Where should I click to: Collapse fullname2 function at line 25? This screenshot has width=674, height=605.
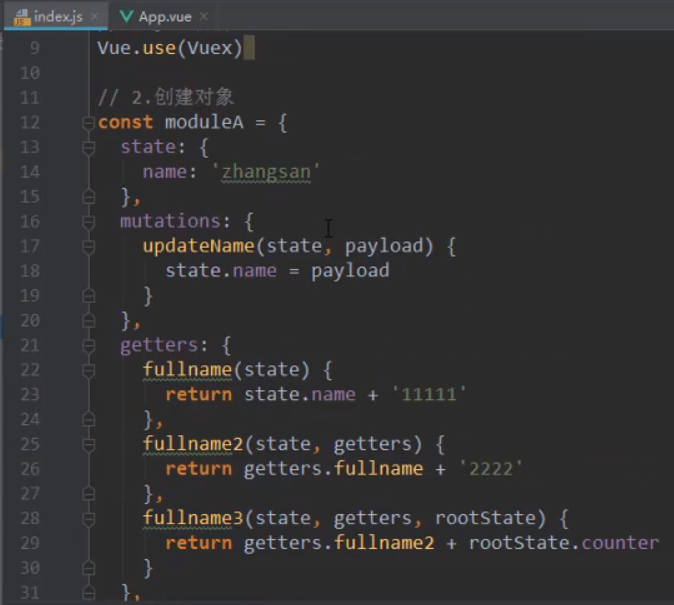tap(89, 444)
